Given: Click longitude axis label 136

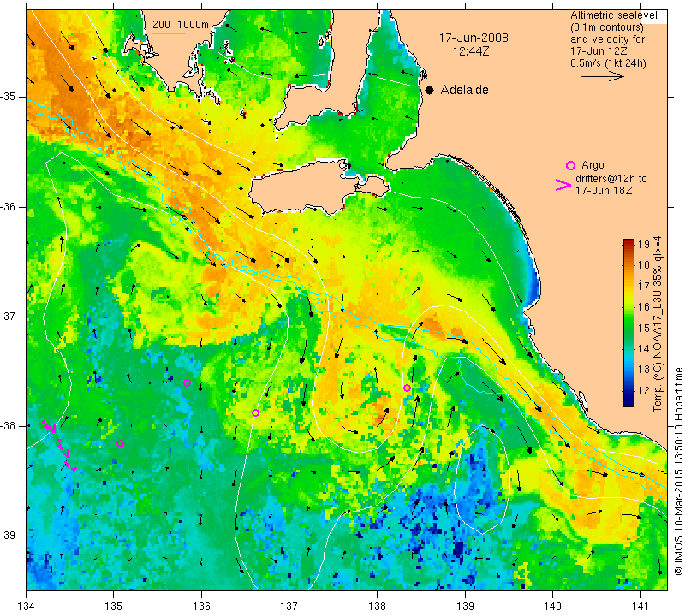Looking at the screenshot, I should [x=201, y=607].
